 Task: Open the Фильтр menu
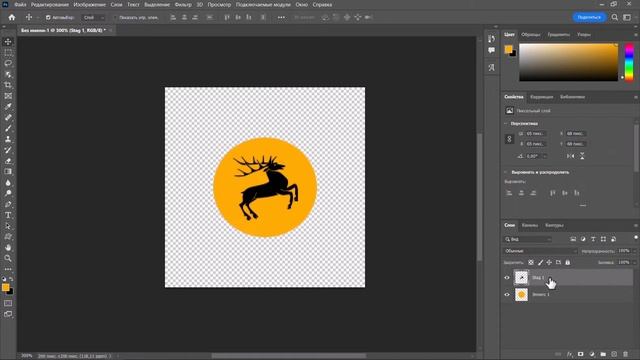coord(183,4)
